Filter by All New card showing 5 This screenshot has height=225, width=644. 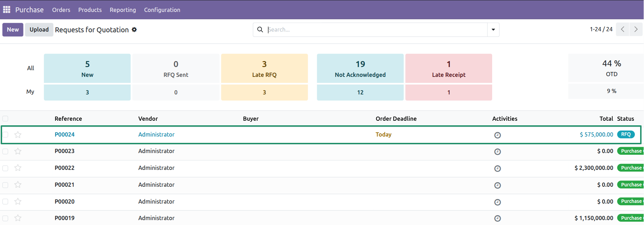[x=87, y=68]
